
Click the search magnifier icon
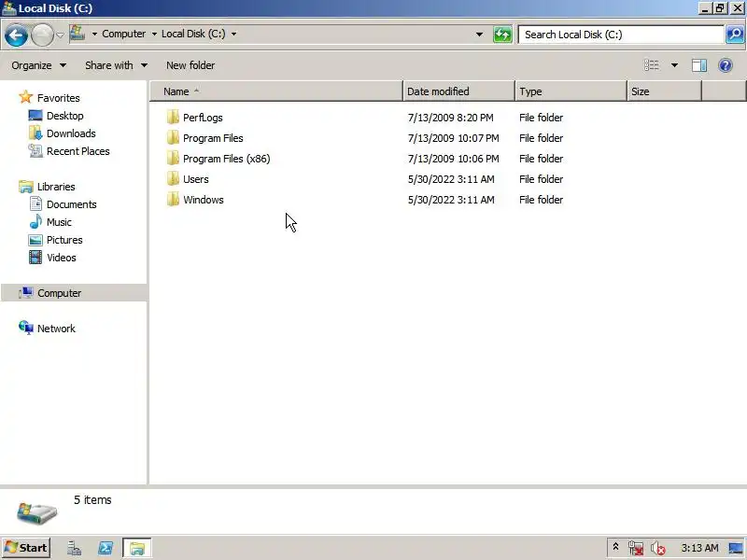click(x=735, y=35)
